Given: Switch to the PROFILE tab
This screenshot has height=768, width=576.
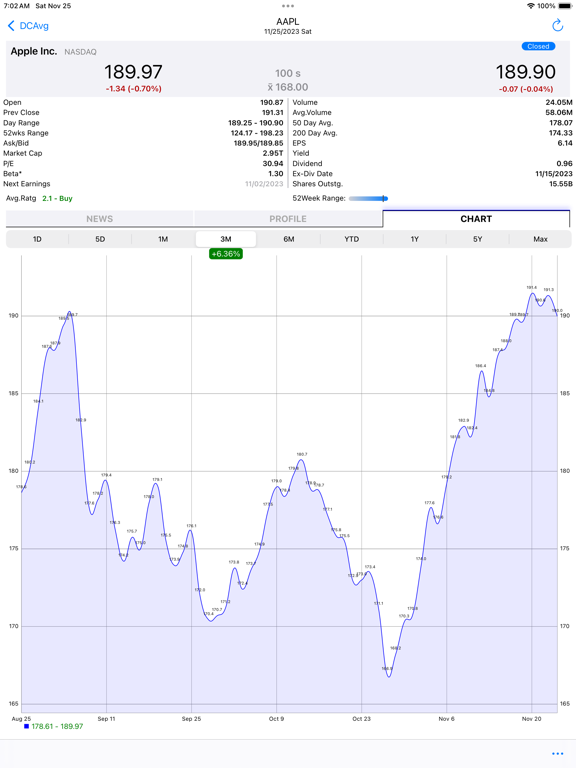Looking at the screenshot, I should [x=288, y=219].
